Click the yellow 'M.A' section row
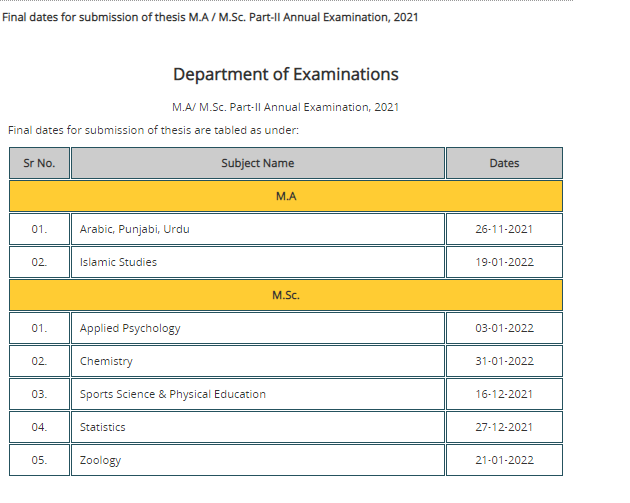The height and width of the screenshot is (503, 630). coord(286,196)
